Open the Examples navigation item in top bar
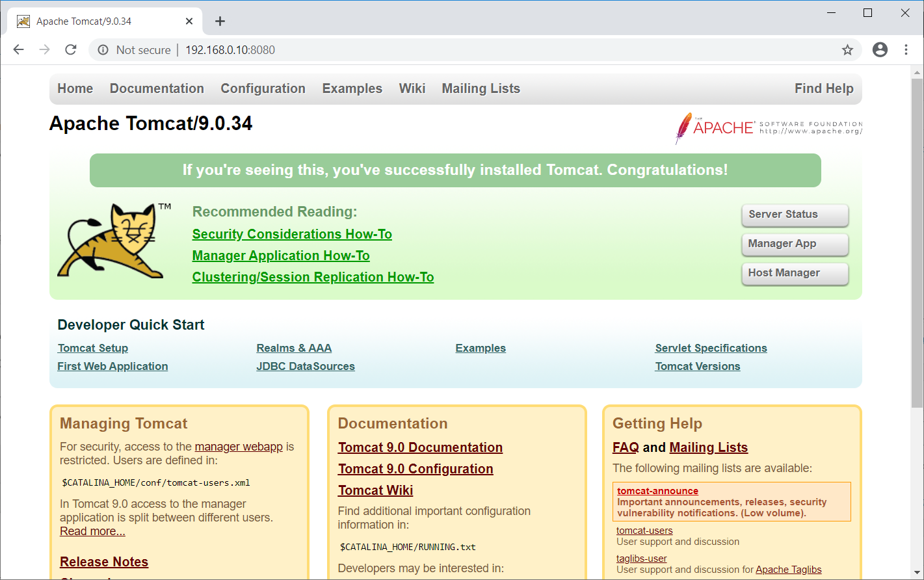This screenshot has width=924, height=580. pos(352,88)
